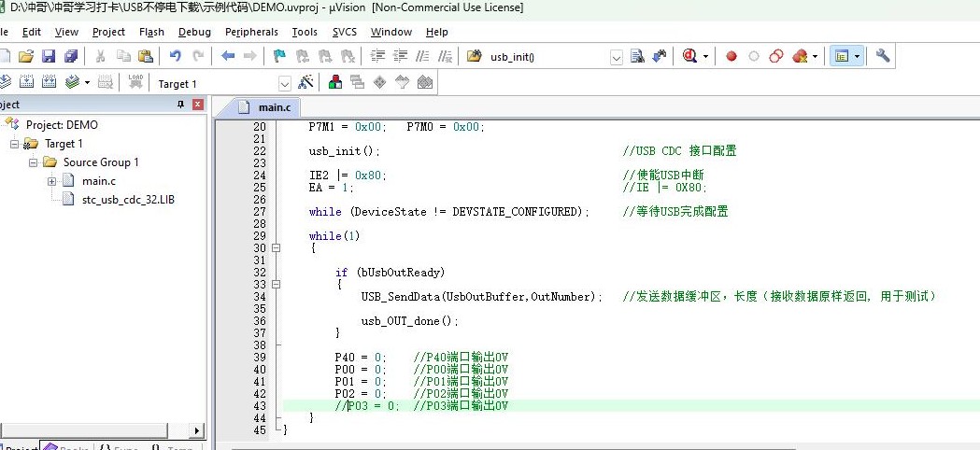
Task: Undo the last edit
Action: coord(176,56)
